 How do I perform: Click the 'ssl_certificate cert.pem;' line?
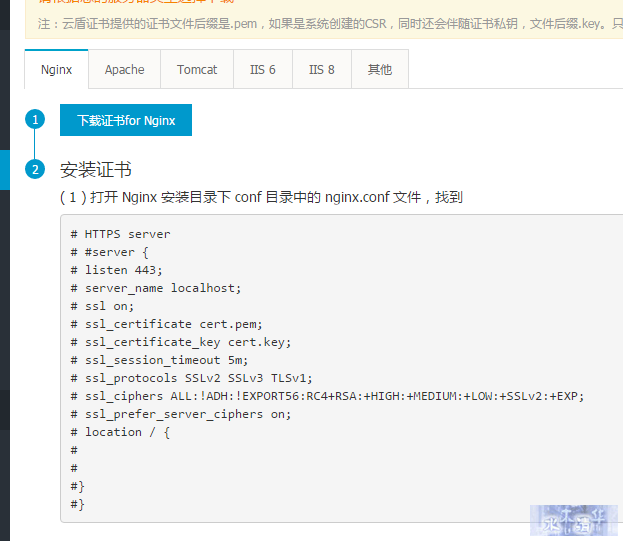[x=166, y=324]
